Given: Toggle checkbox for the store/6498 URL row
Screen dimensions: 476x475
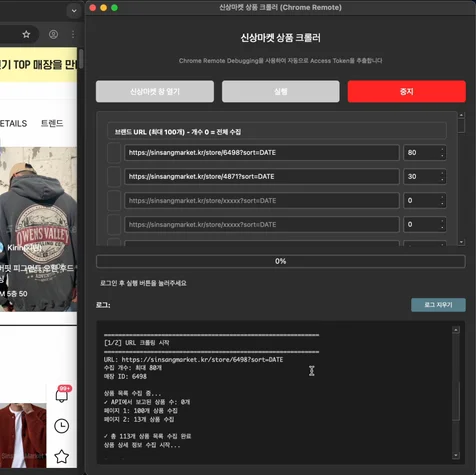Looking at the screenshot, I should (114, 153).
